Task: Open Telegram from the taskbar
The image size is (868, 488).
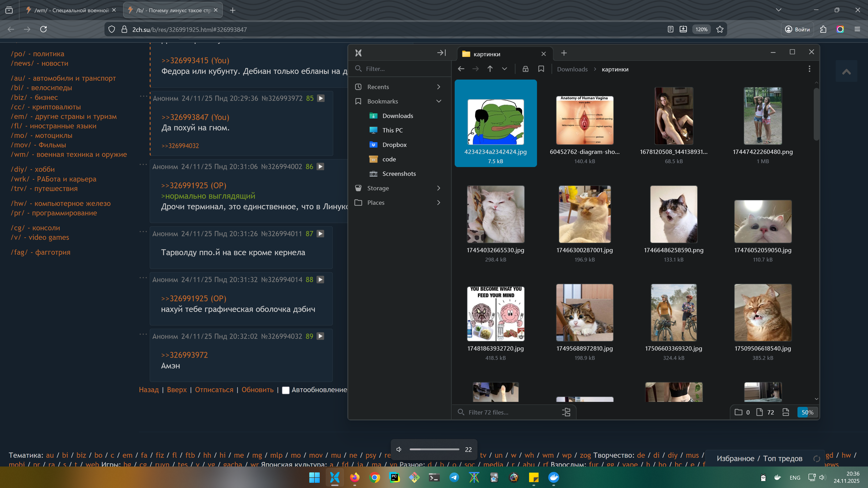Action: coord(454,478)
